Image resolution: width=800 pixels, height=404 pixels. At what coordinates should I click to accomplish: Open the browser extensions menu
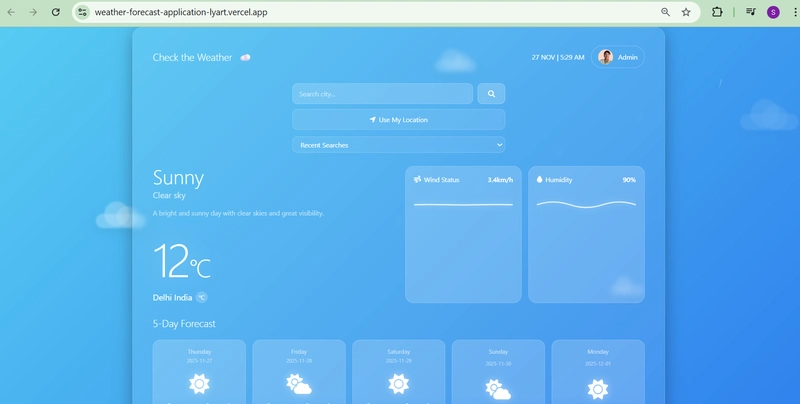[717, 12]
